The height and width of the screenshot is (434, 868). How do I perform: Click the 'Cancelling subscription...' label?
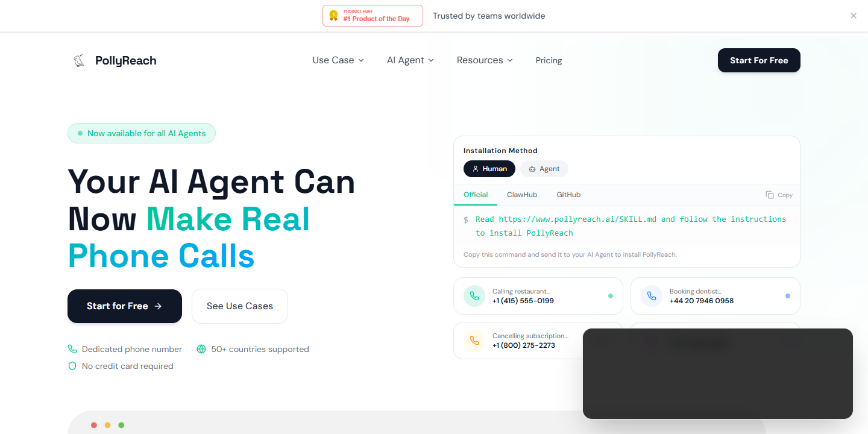click(x=530, y=336)
